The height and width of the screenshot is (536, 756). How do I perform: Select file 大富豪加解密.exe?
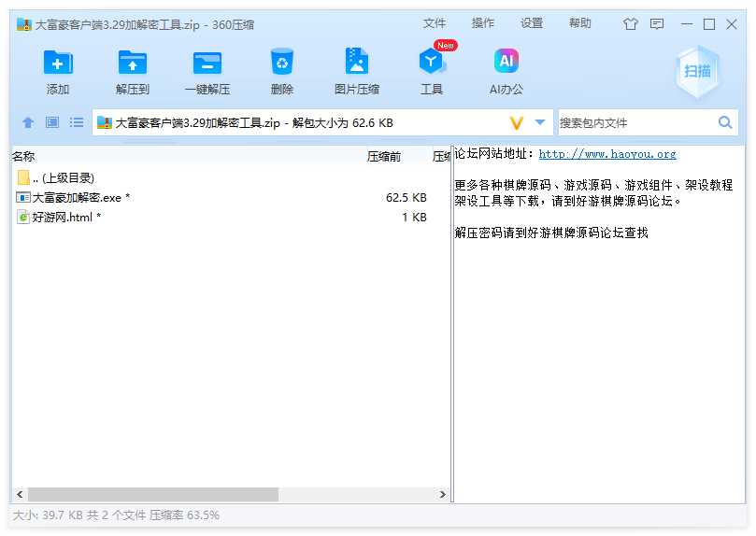click(231, 197)
